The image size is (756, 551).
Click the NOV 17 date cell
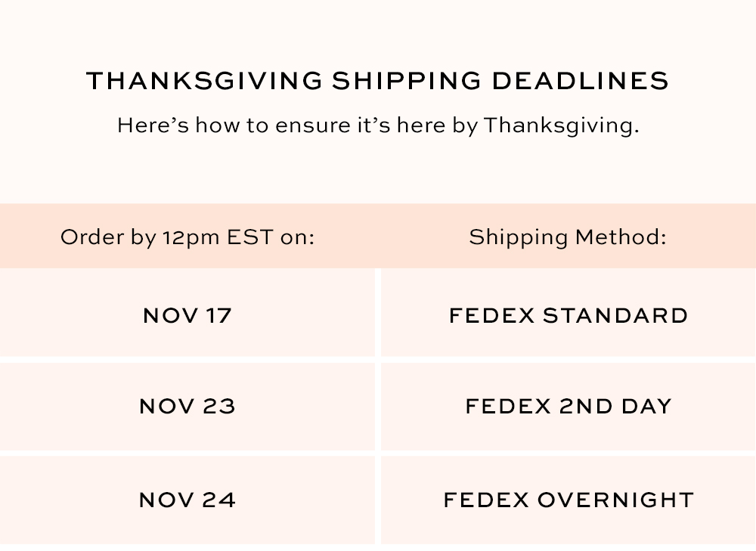pyautogui.click(x=187, y=315)
